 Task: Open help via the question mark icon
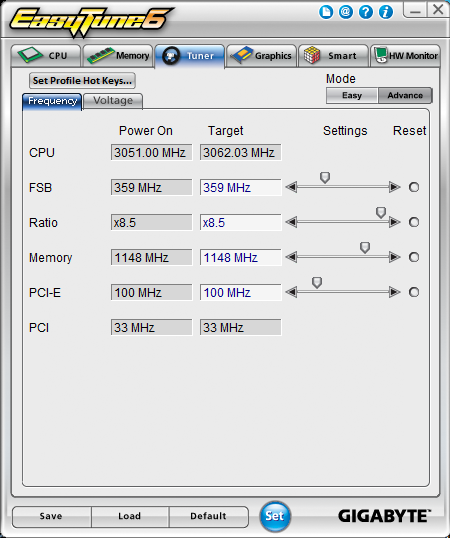(x=366, y=12)
